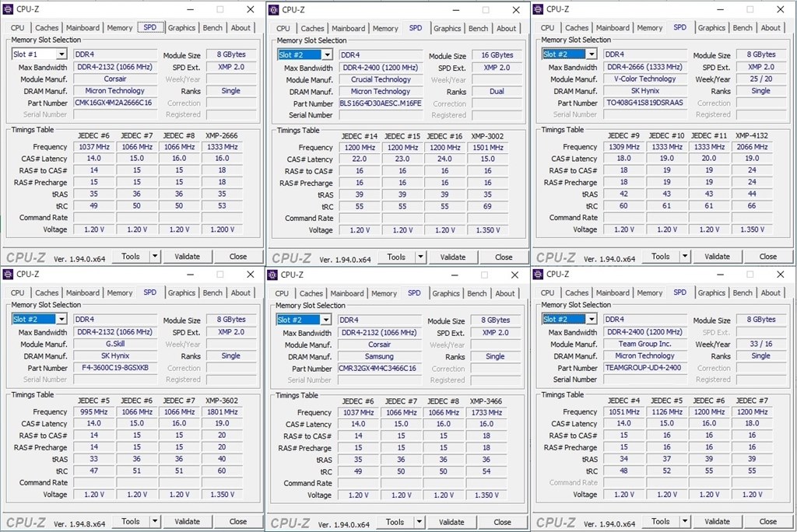This screenshot has height=532, width=797.
Task: Open the Mainboard tab in the V-Color window
Action: point(613,28)
